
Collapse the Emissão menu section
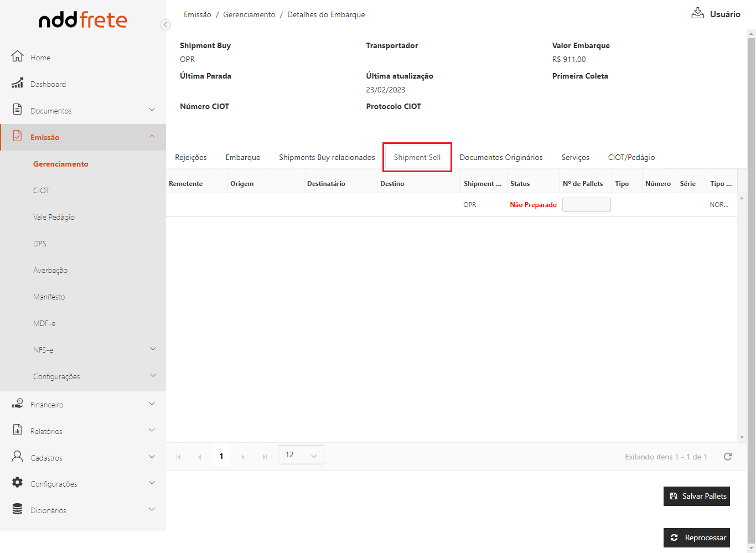(x=152, y=137)
